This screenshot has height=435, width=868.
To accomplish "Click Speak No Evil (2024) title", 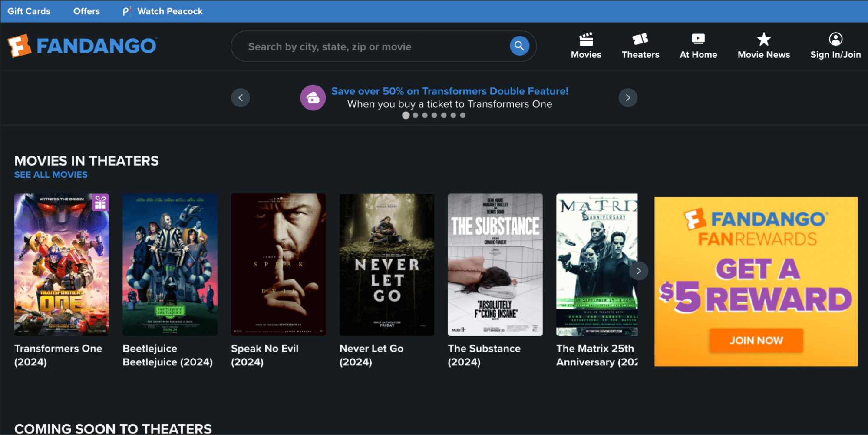I will [264, 355].
